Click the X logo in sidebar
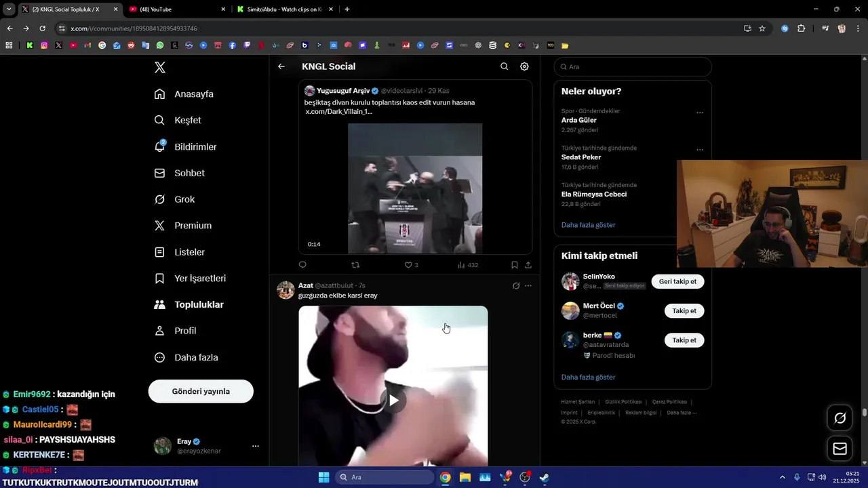 tap(160, 67)
